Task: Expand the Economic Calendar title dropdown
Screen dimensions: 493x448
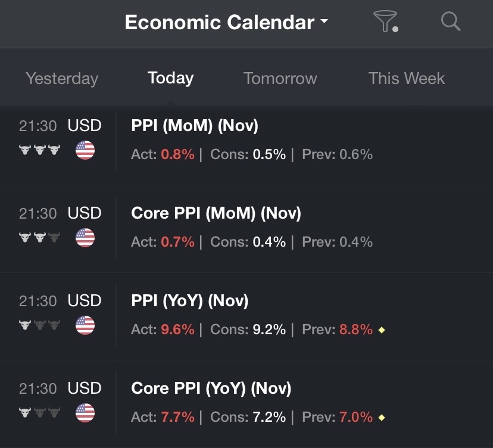Action: click(226, 22)
